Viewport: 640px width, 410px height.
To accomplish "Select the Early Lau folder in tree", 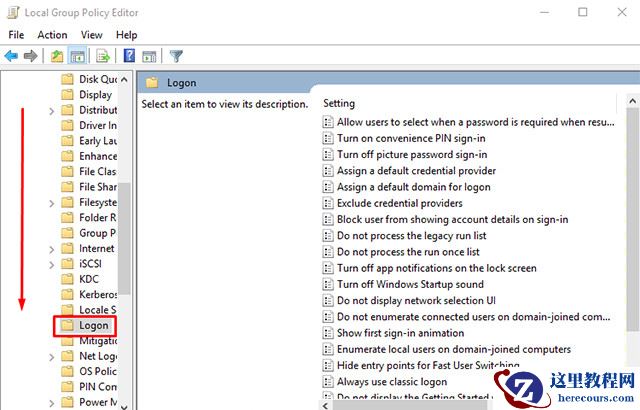I will [89, 141].
